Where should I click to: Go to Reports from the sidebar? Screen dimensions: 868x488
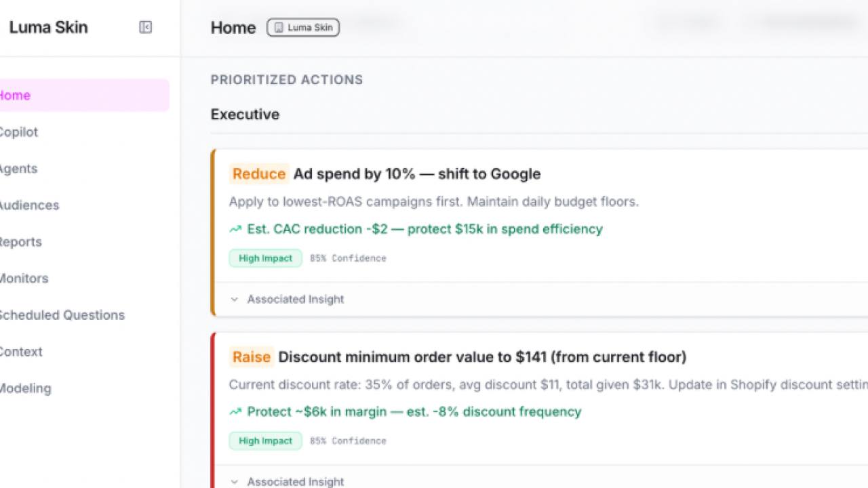(20, 242)
